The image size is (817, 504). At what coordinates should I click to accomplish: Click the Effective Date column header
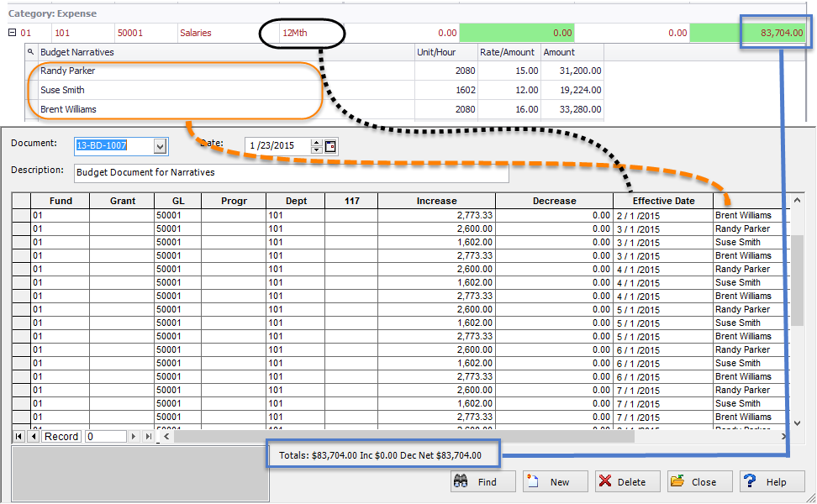click(x=663, y=201)
